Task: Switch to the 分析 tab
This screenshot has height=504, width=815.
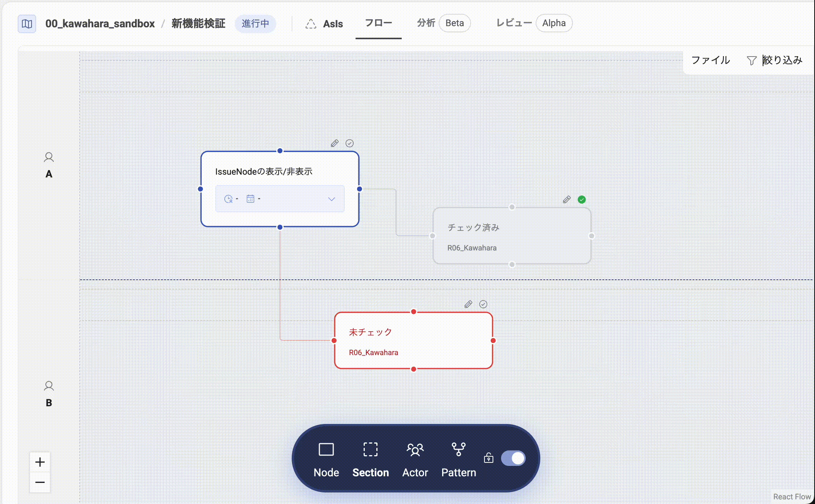Action: click(426, 23)
